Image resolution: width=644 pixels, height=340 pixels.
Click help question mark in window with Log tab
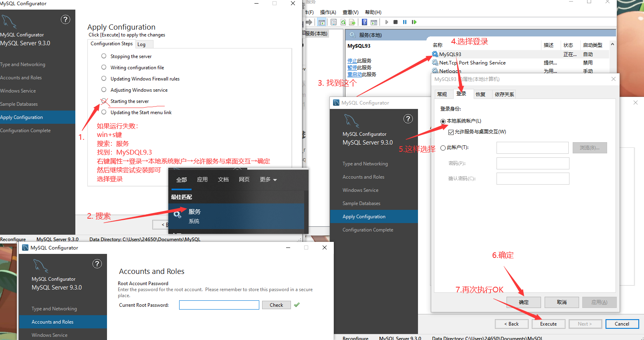click(65, 19)
